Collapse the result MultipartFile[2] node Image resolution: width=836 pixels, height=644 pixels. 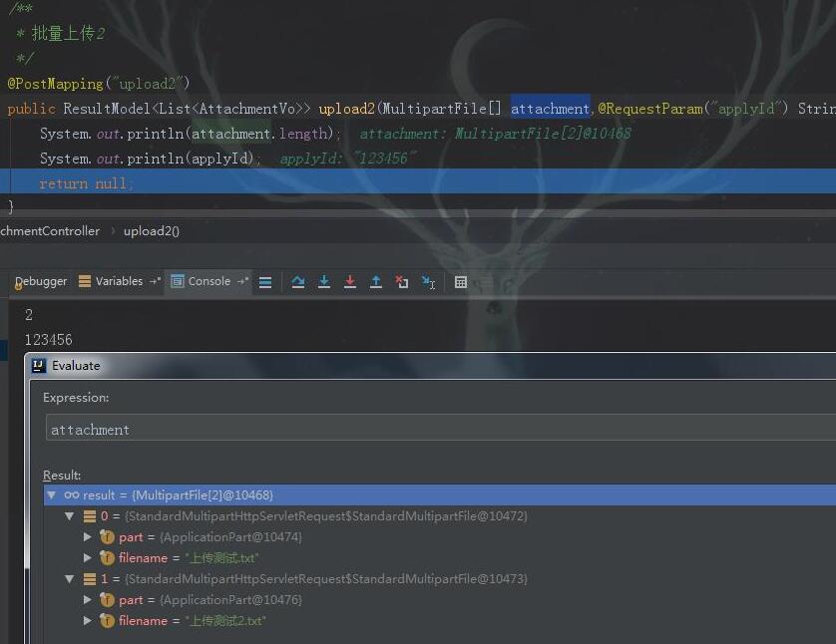click(x=51, y=495)
